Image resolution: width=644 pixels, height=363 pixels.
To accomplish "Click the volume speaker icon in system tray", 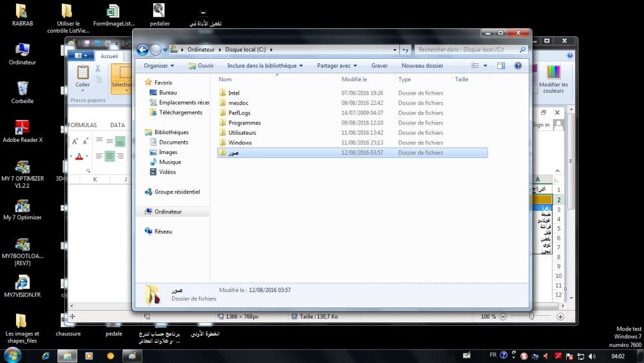I will tap(592, 357).
